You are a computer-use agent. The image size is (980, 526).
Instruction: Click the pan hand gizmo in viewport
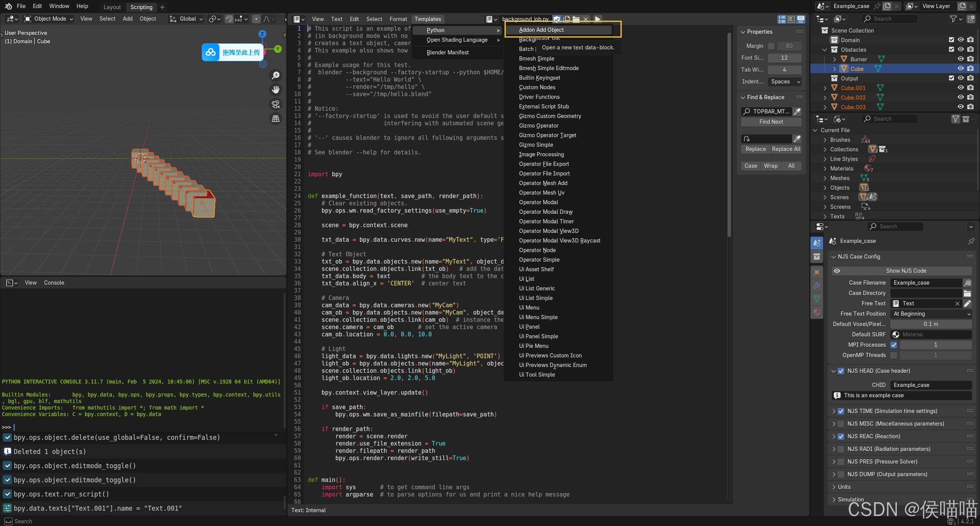click(276, 90)
